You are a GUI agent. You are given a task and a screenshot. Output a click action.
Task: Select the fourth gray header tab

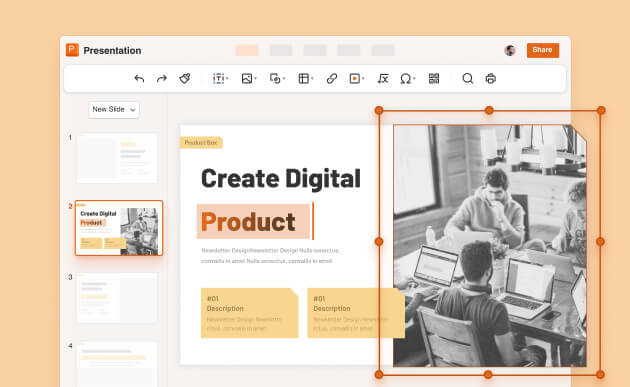click(349, 50)
